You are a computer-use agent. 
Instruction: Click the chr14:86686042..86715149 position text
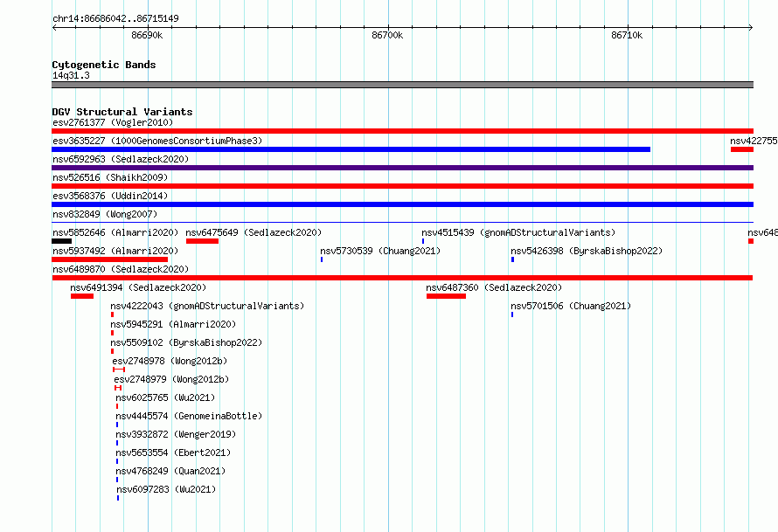(x=115, y=19)
